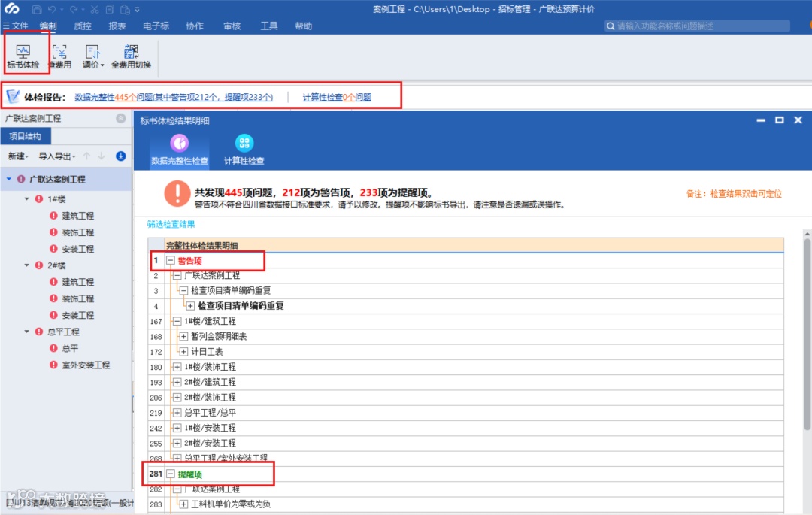Click the paste icon in title bar
Image resolution: width=812 pixels, height=515 pixels.
click(125, 9)
